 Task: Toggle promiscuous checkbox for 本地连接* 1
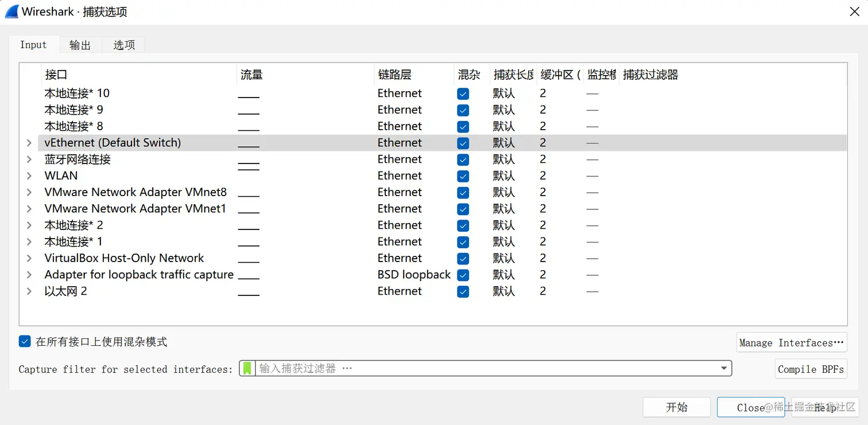(463, 242)
